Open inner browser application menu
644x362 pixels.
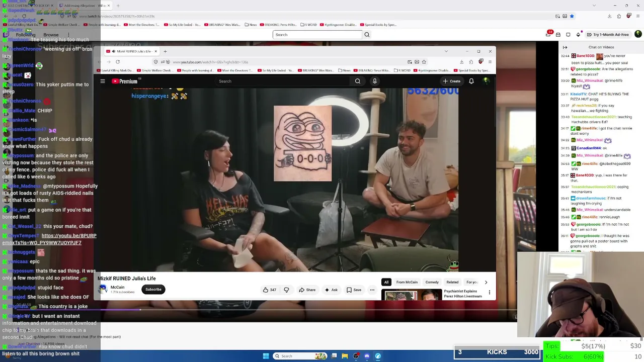tap(490, 62)
